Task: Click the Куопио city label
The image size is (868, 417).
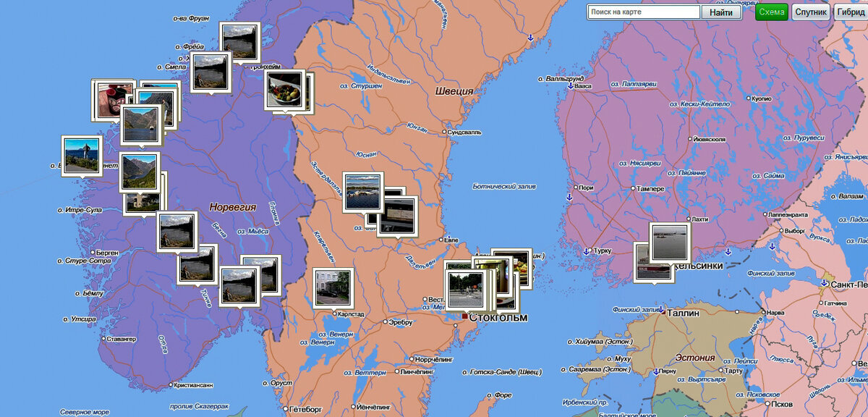Action: [x=761, y=98]
